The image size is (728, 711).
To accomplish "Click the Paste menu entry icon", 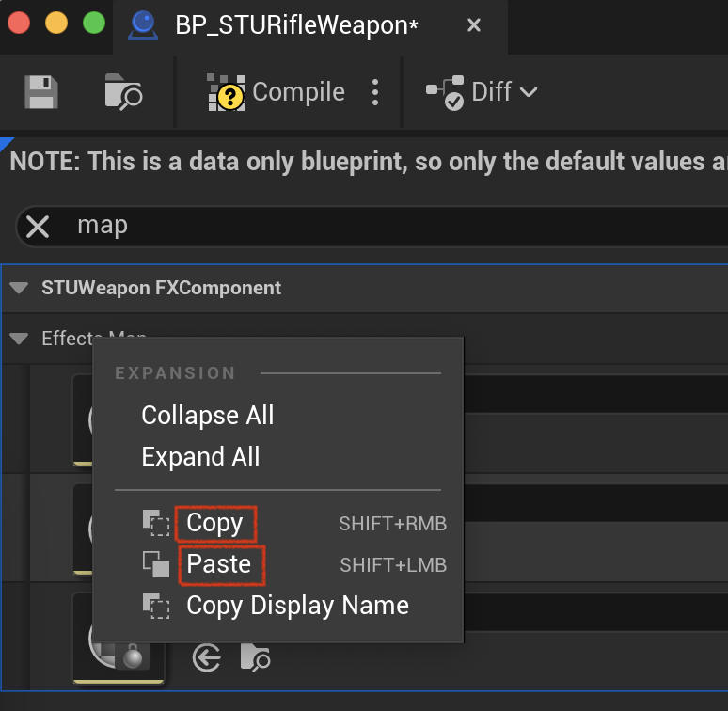I will 156,564.
